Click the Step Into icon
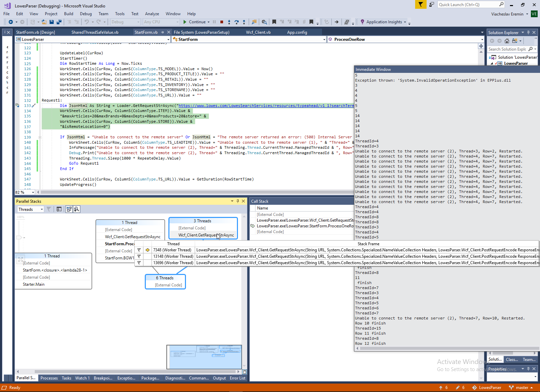The image size is (540, 392). point(229,22)
